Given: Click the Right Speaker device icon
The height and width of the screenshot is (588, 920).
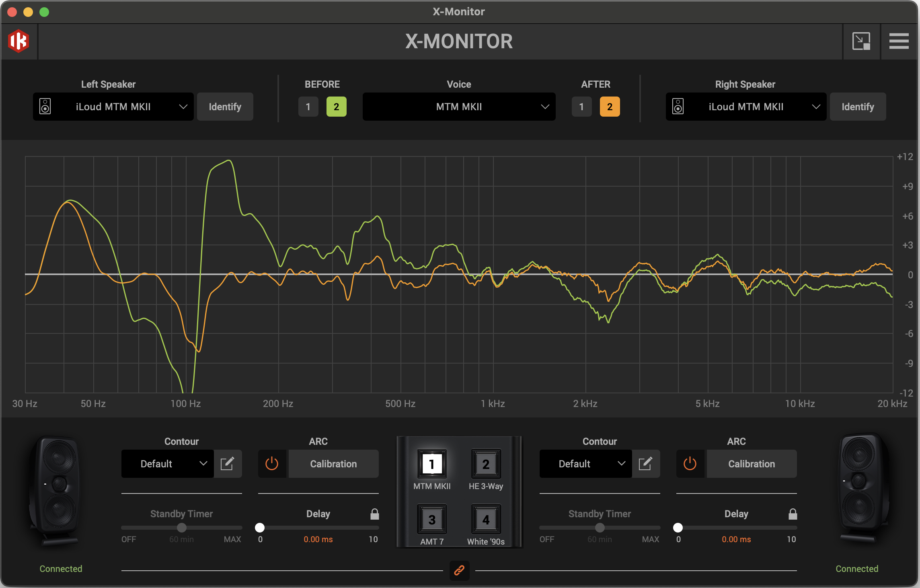Looking at the screenshot, I should tap(678, 107).
